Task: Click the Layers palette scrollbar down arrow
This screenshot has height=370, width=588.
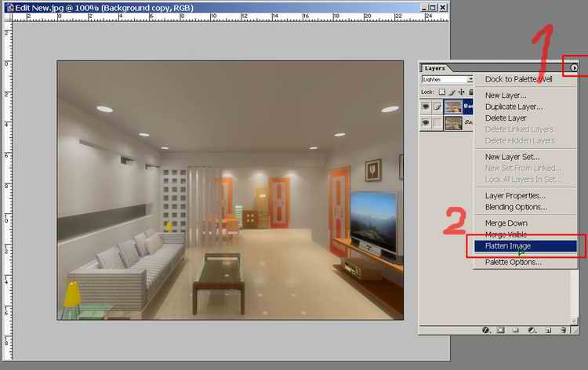Action: click(x=574, y=321)
